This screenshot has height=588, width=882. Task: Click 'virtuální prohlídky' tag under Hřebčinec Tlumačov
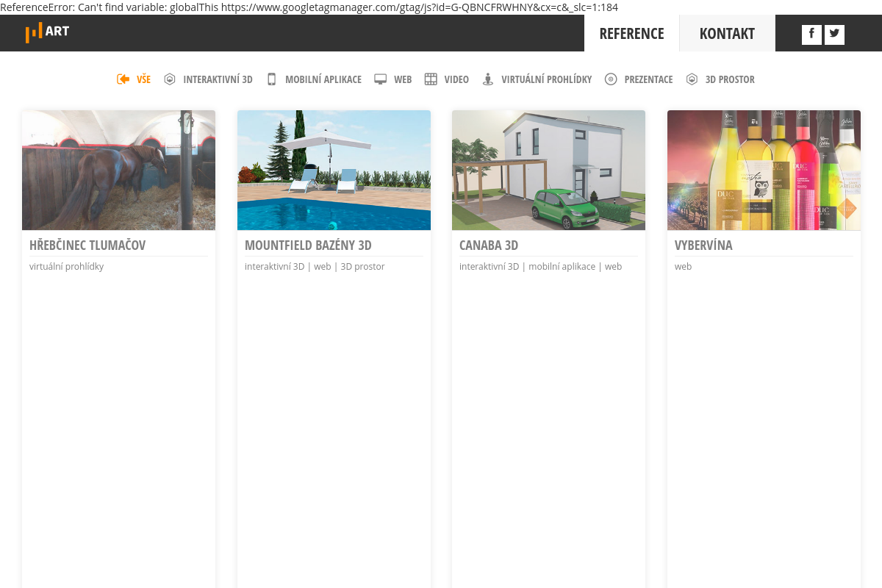point(66,267)
